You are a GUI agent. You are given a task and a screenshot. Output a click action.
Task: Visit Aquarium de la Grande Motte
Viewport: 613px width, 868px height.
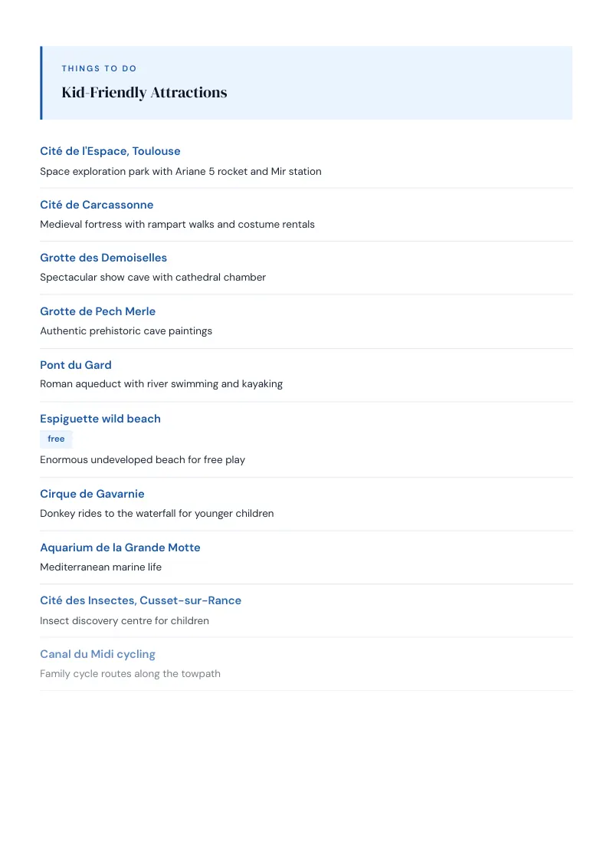click(120, 547)
